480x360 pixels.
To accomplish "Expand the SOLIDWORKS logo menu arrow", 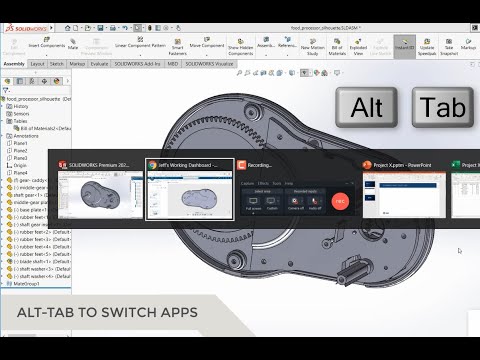I will tap(51, 28).
